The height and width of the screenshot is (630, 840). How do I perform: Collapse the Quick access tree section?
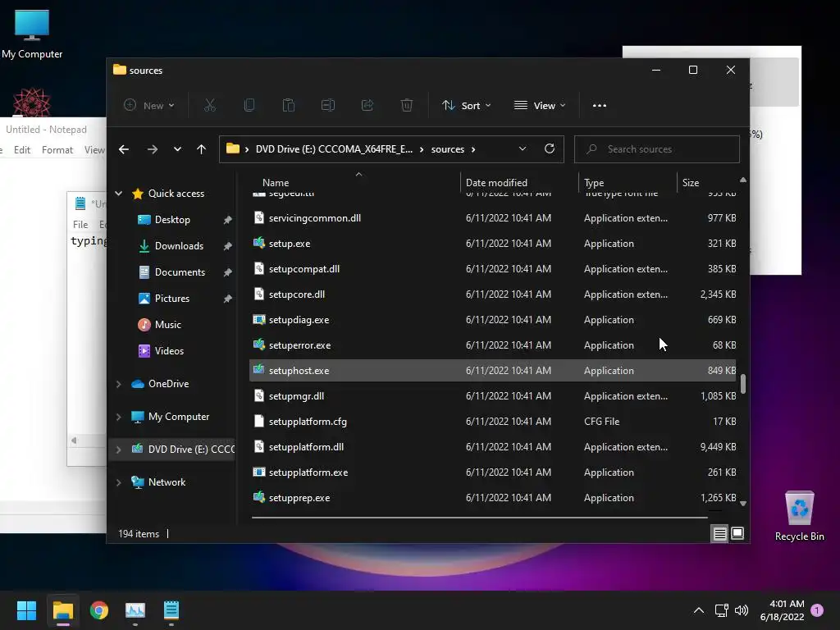pyautogui.click(x=119, y=194)
